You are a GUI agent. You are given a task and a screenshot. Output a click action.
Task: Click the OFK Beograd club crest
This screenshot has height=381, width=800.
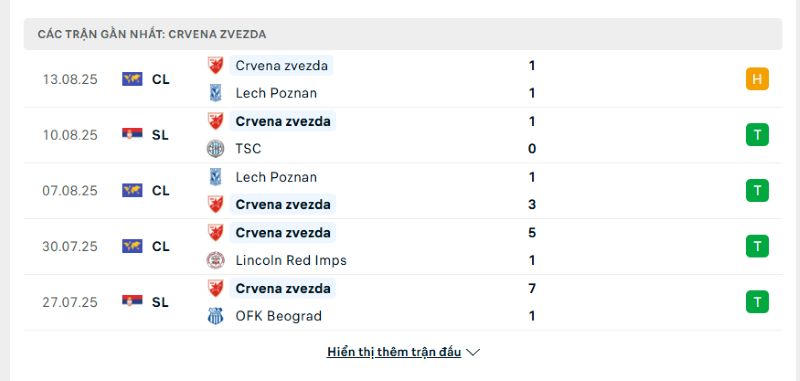point(215,316)
